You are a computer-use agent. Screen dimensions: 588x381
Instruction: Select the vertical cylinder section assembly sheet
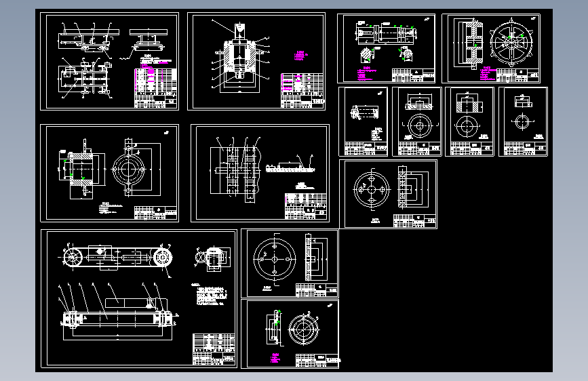(x=256, y=62)
